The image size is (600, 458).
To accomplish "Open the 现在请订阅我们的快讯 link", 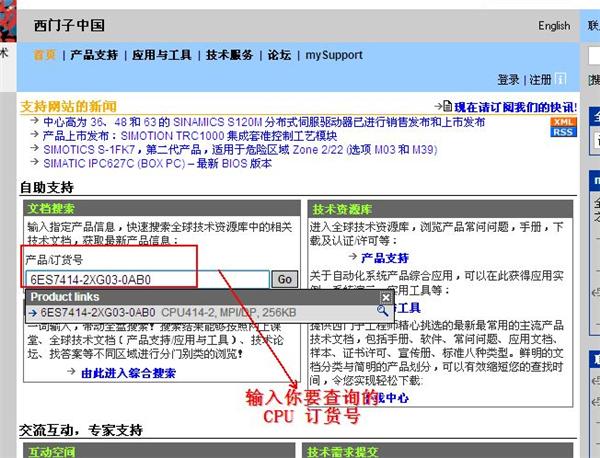I will coord(515,107).
